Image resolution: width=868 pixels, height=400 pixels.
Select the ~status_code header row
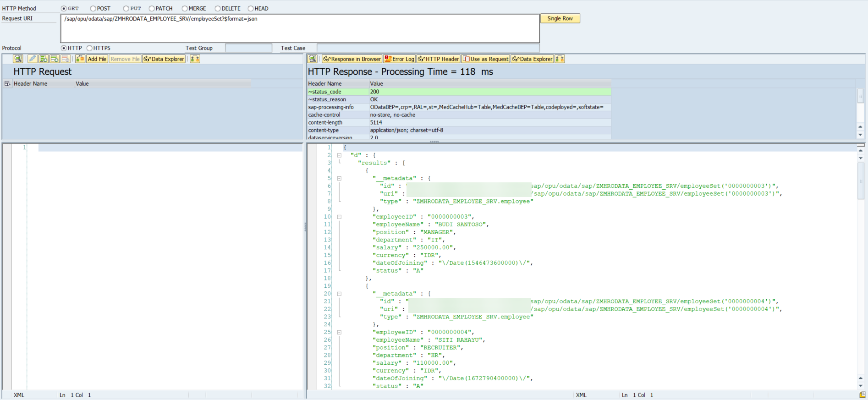coord(459,92)
